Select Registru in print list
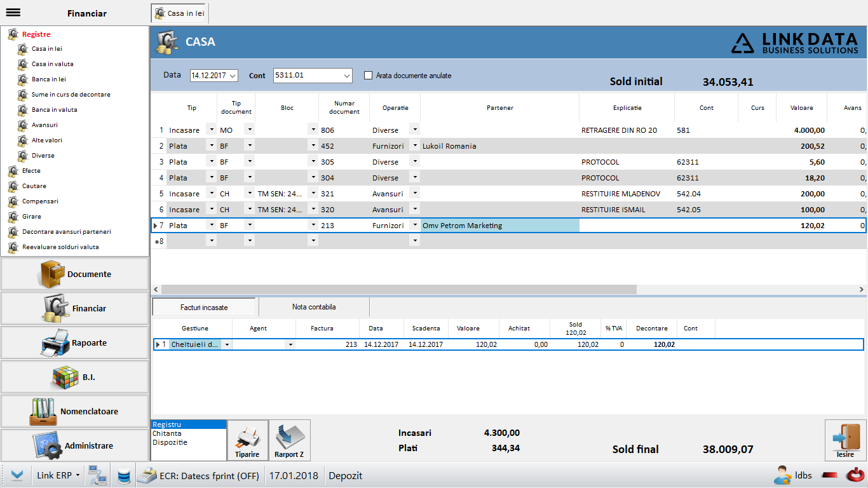Screen dimensions: 868x488 pos(188,424)
